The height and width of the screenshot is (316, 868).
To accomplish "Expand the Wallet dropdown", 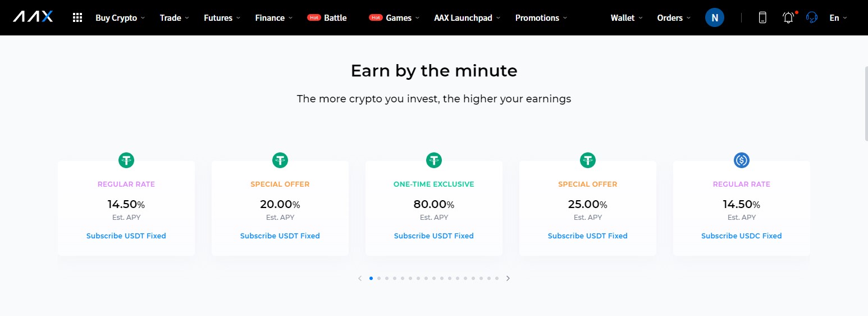I will pyautogui.click(x=627, y=17).
